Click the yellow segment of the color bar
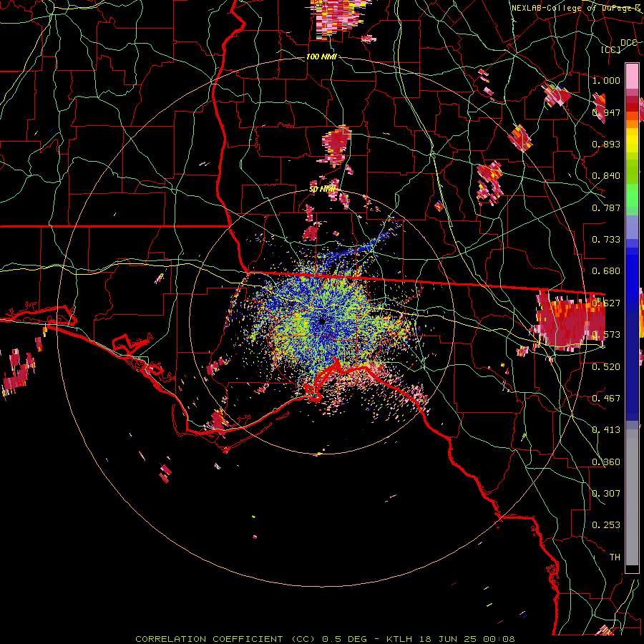The width and height of the screenshot is (644, 644). (x=632, y=142)
